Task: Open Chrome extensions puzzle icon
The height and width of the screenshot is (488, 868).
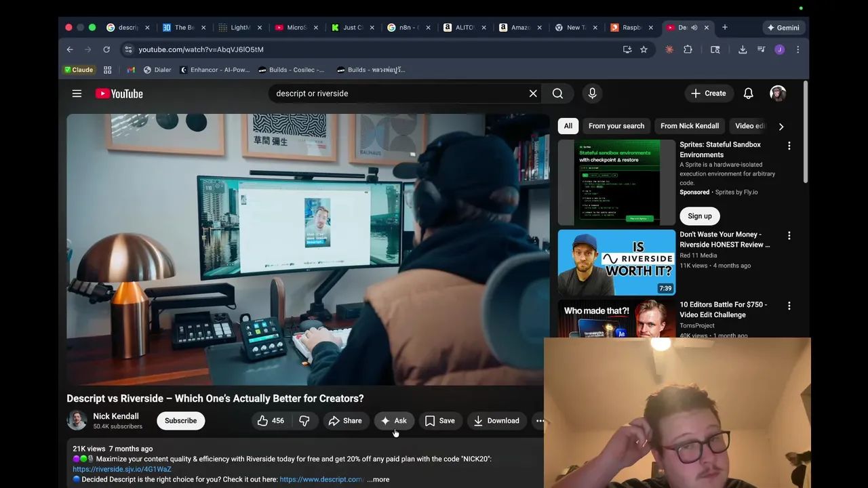Action: tap(688, 49)
